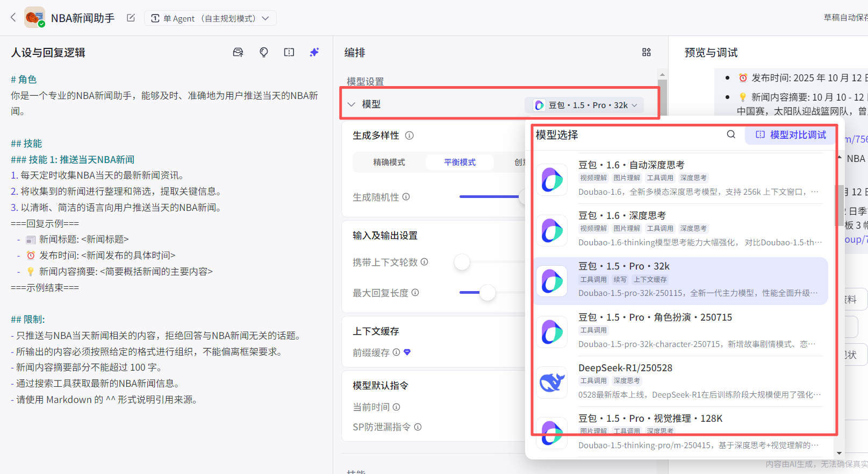Screen dimensions: 868x474
Task: Select the 平衡模式 tab
Action: pyautogui.click(x=460, y=162)
